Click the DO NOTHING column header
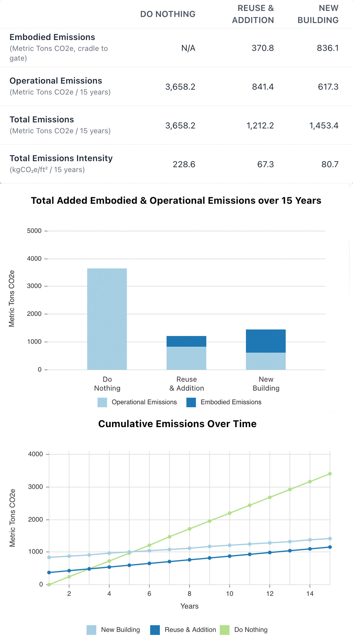Viewport: 353px width, 644px height. [168, 14]
